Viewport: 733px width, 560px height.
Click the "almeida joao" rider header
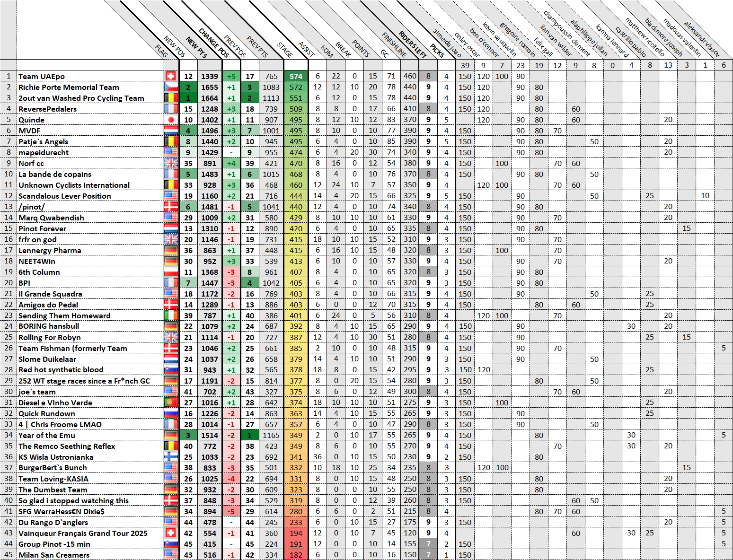[447, 43]
